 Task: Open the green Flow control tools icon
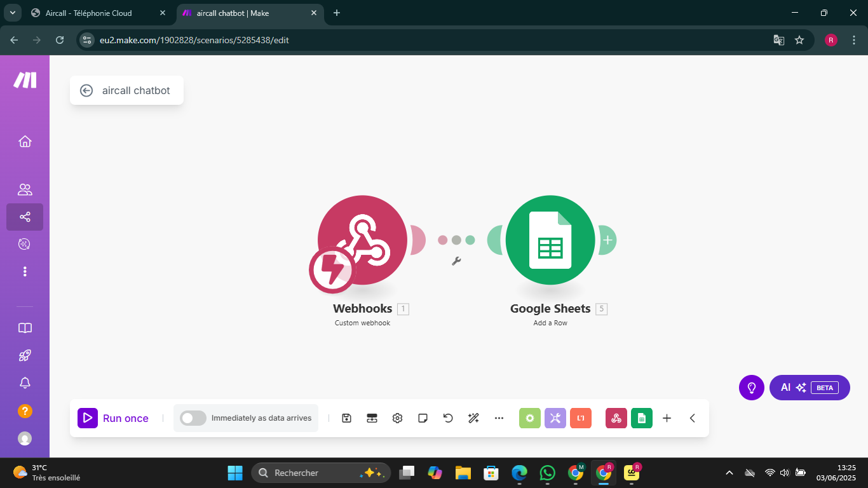pos(530,418)
